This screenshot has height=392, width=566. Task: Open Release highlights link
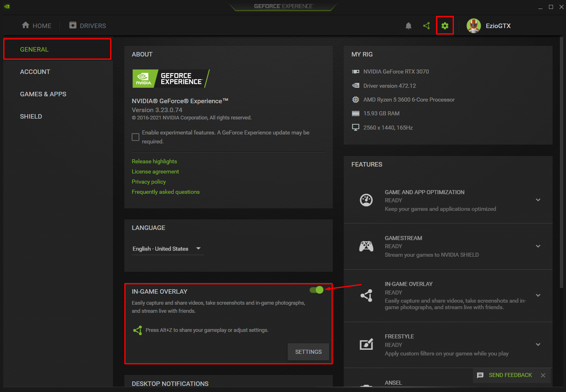[154, 161]
